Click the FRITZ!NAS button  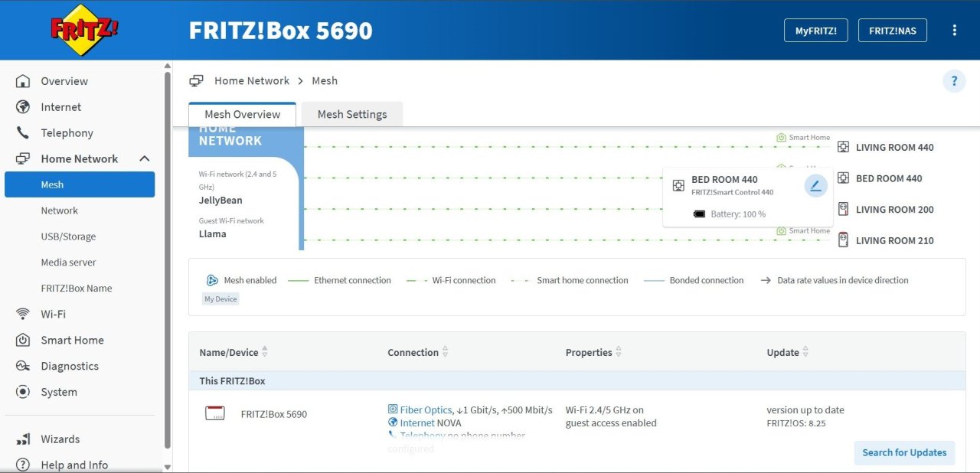tap(893, 31)
